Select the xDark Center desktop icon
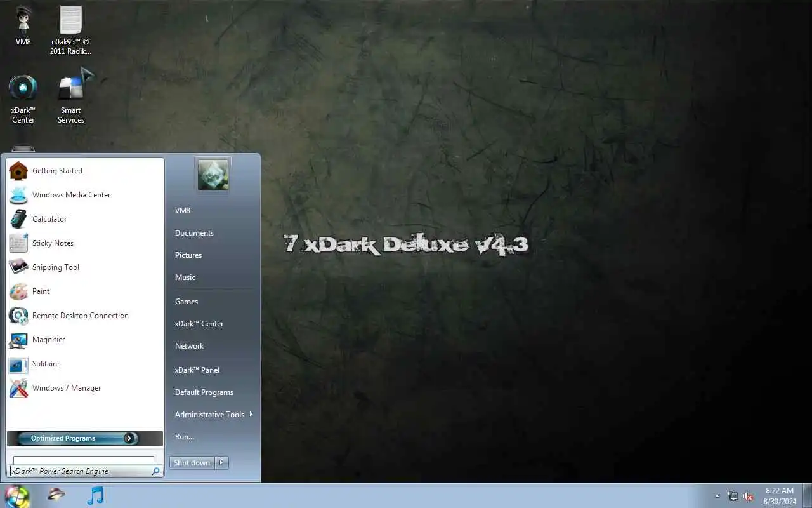 [23, 99]
